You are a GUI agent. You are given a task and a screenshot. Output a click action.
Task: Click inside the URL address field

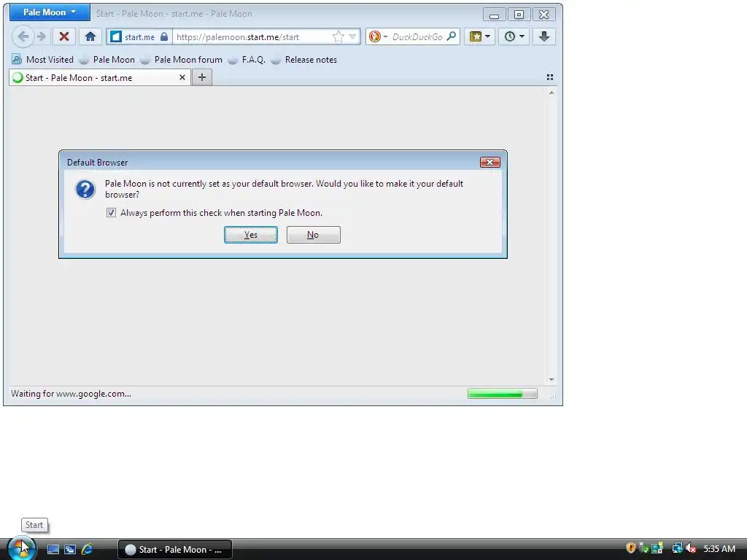252,36
